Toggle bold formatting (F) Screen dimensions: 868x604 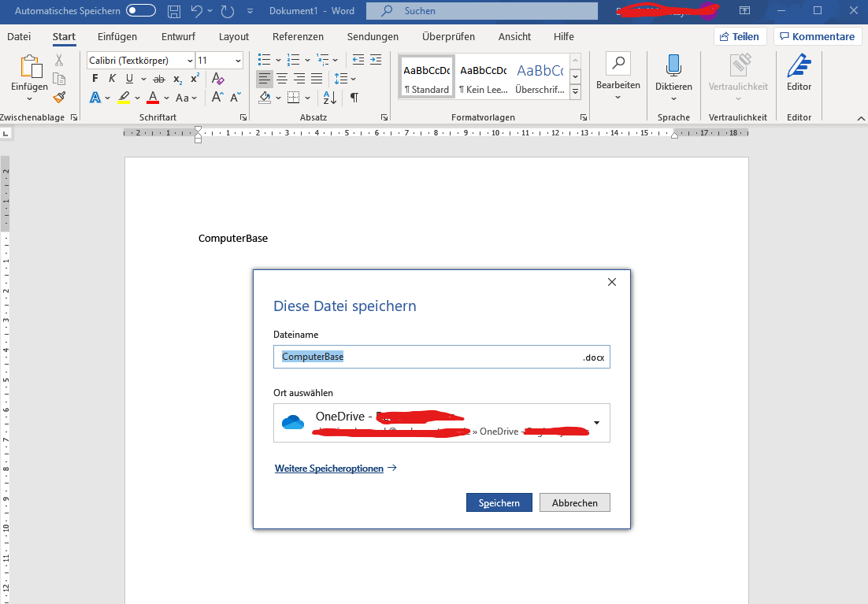(x=95, y=79)
